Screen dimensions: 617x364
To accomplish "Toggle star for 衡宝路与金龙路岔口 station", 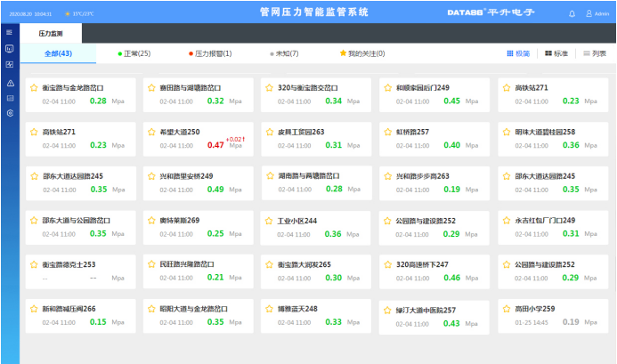I will 34,88.
